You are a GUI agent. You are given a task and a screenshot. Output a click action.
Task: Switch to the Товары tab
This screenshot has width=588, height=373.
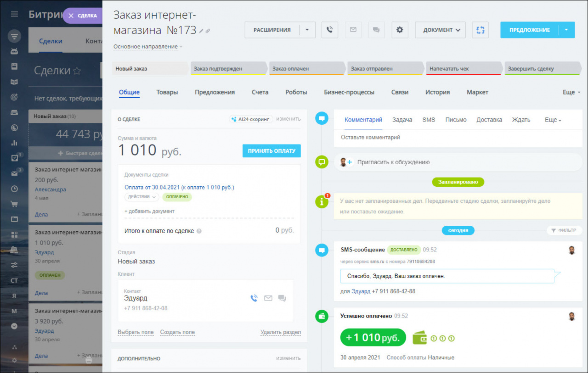[x=167, y=92]
